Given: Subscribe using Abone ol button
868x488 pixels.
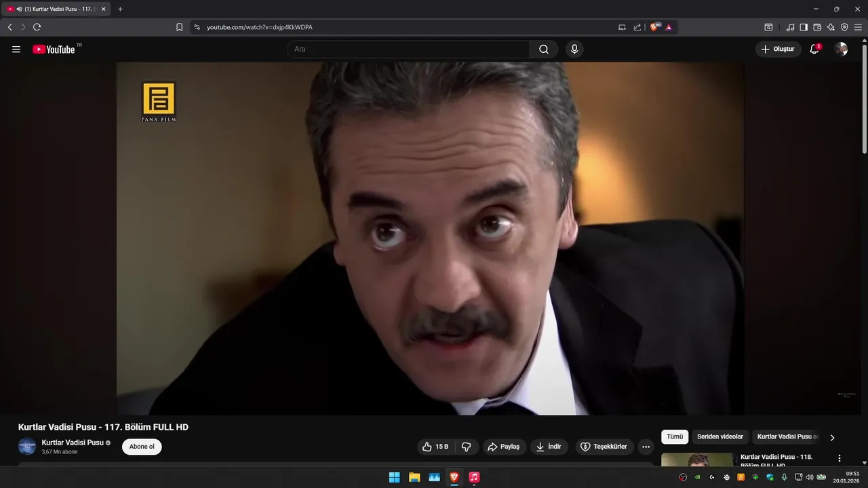Looking at the screenshot, I should tap(142, 447).
